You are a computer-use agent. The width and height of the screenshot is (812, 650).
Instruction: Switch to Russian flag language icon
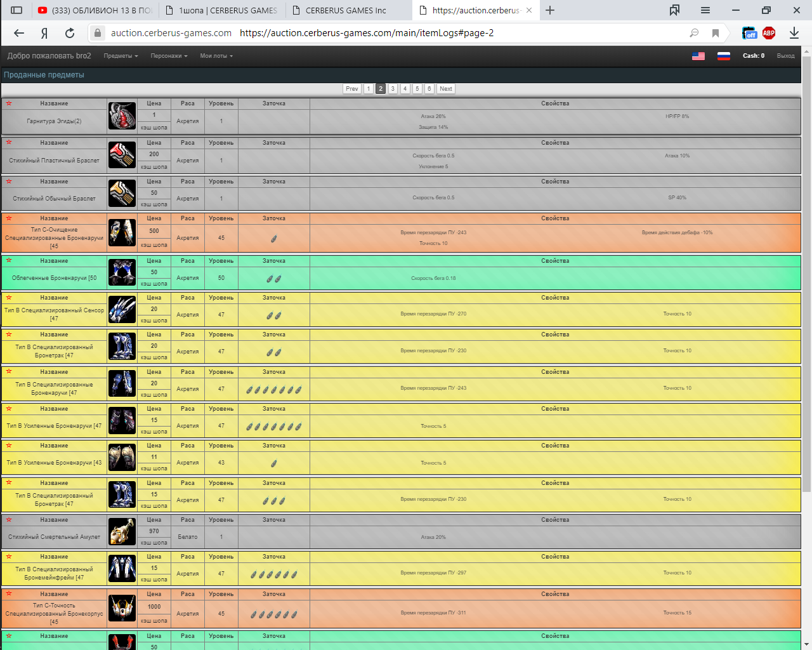[724, 56]
